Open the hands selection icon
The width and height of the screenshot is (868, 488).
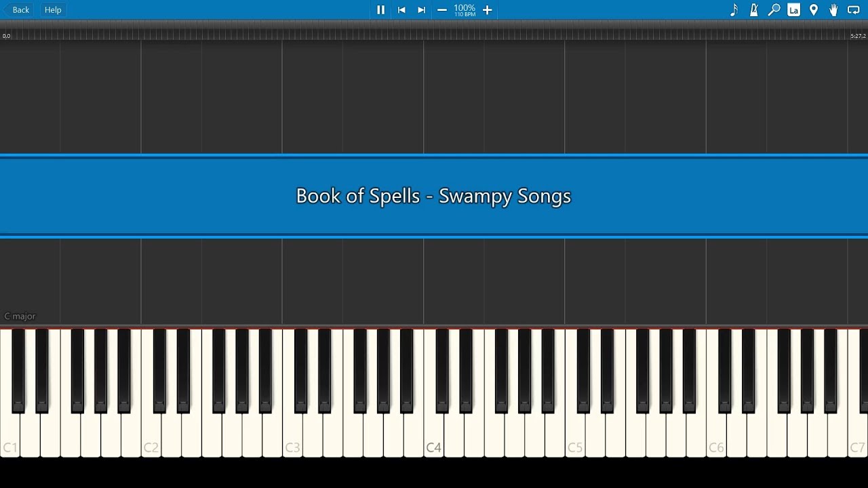pyautogui.click(x=833, y=9)
